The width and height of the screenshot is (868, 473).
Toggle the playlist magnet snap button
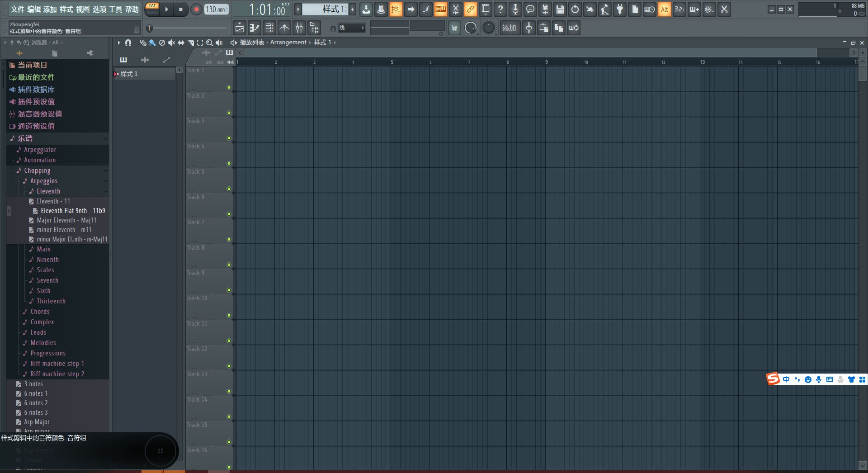coord(128,43)
